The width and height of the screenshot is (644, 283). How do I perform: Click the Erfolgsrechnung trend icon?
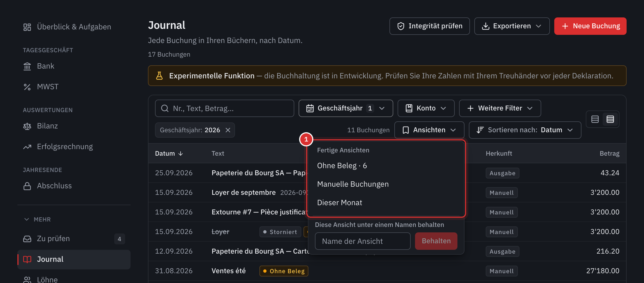(x=27, y=147)
